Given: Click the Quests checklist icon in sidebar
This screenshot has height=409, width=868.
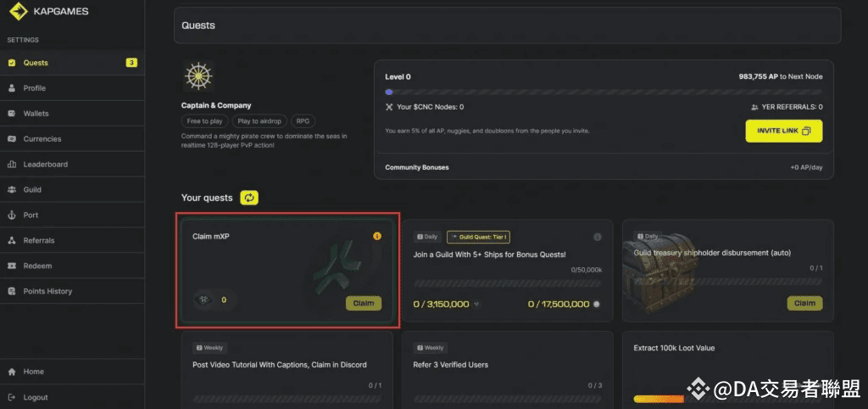Looking at the screenshot, I should [x=12, y=63].
